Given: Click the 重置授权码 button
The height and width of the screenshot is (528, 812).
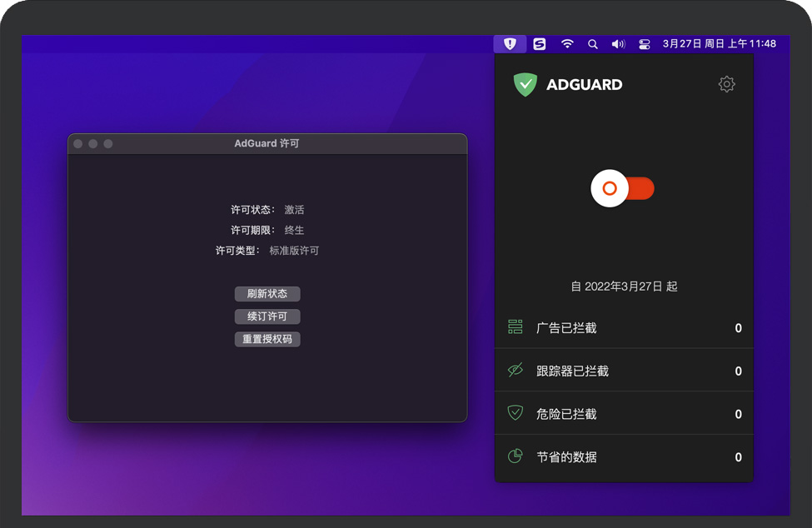Looking at the screenshot, I should pyautogui.click(x=267, y=339).
